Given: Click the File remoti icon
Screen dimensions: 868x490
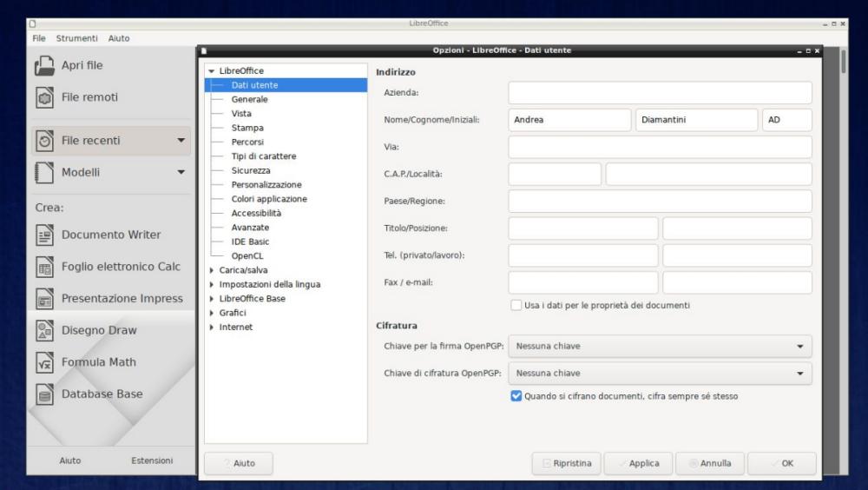Looking at the screenshot, I should [44, 97].
